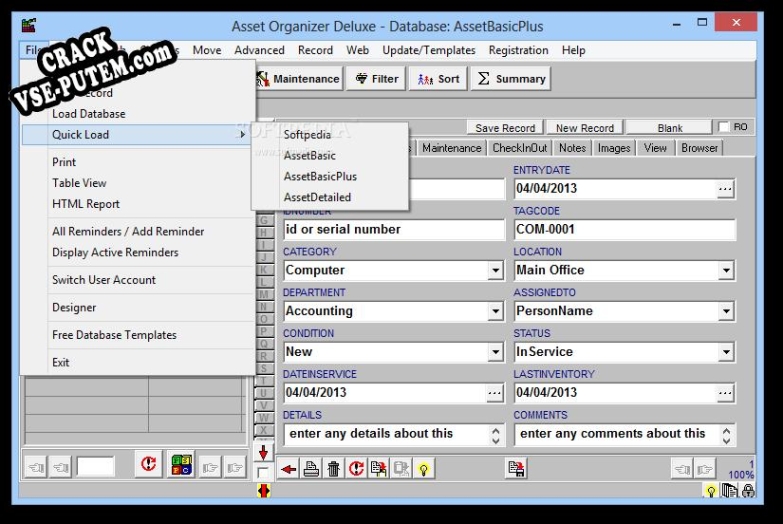Image resolution: width=783 pixels, height=524 pixels.
Task: Switch to the CheckInOut tab
Action: coord(519,148)
